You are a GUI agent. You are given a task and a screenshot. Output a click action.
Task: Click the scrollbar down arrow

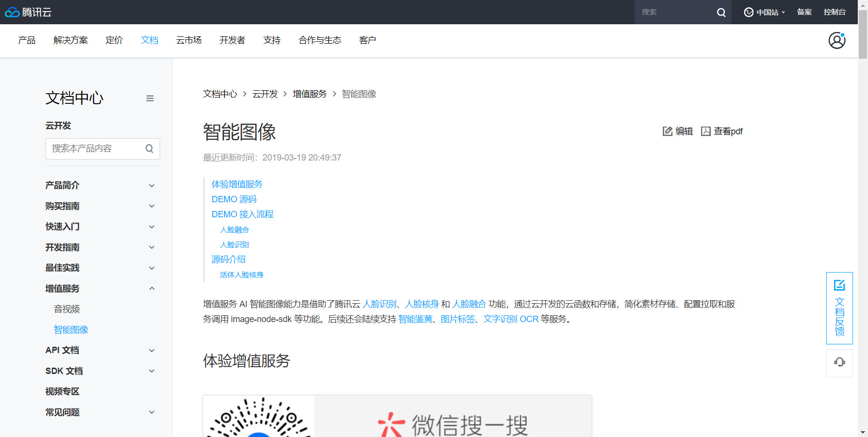click(x=863, y=433)
